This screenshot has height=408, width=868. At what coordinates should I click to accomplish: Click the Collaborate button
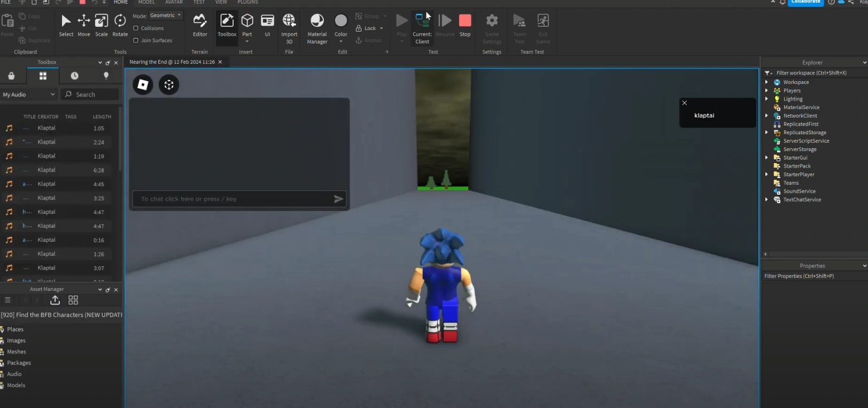805,2
